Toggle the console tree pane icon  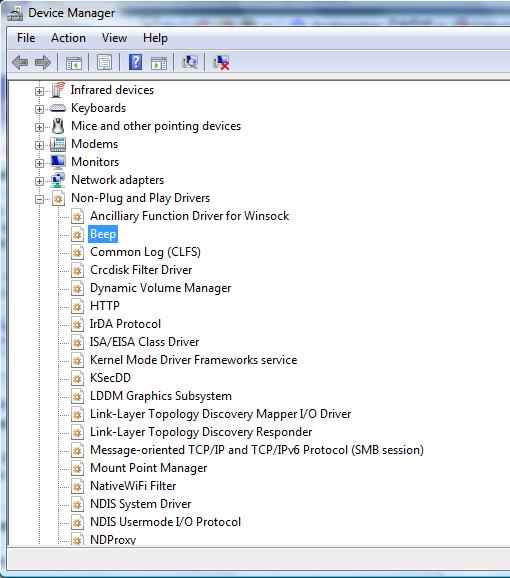click(74, 63)
